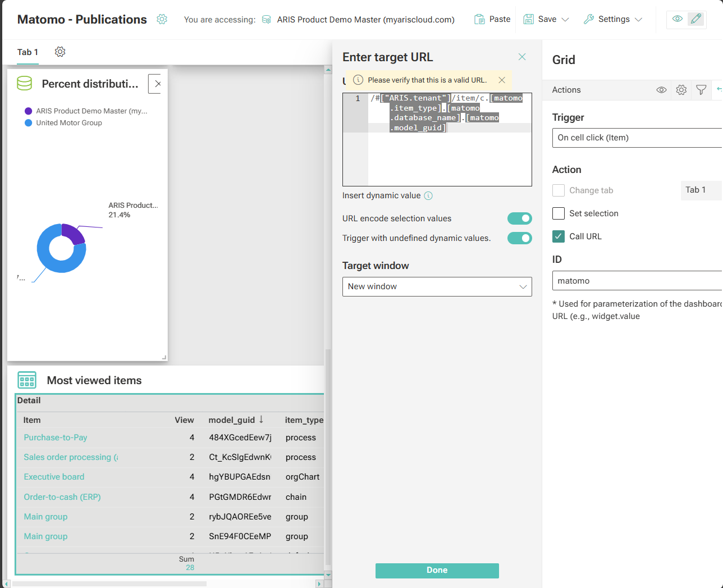Click the Most viewed items grid icon
723x588 pixels.
(x=27, y=380)
